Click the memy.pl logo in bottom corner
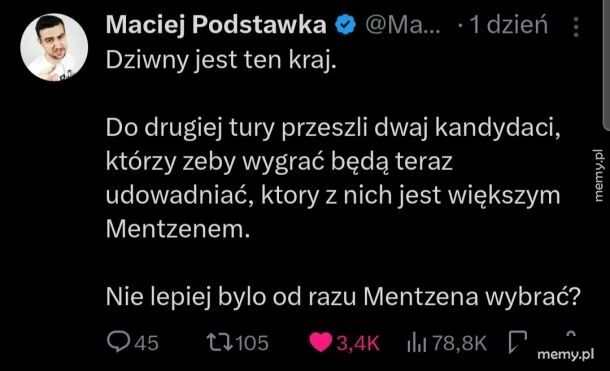610x371 pixels. pyautogui.click(x=565, y=355)
